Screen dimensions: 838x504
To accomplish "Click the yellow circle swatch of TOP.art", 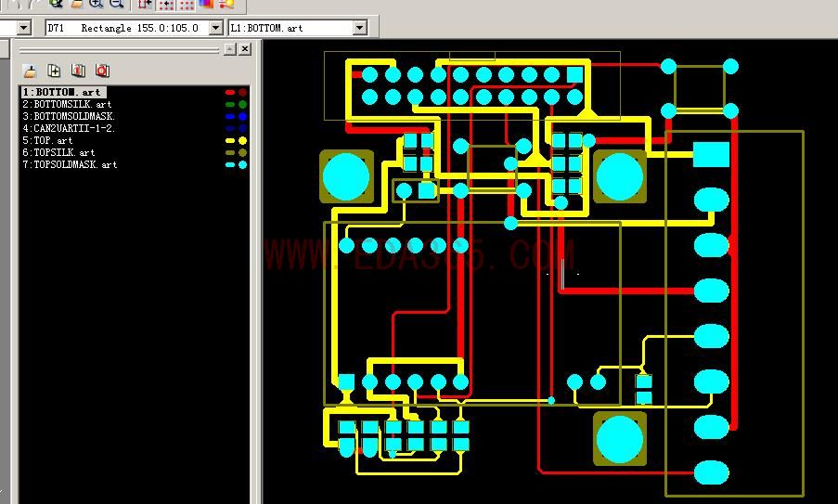I will pos(242,140).
